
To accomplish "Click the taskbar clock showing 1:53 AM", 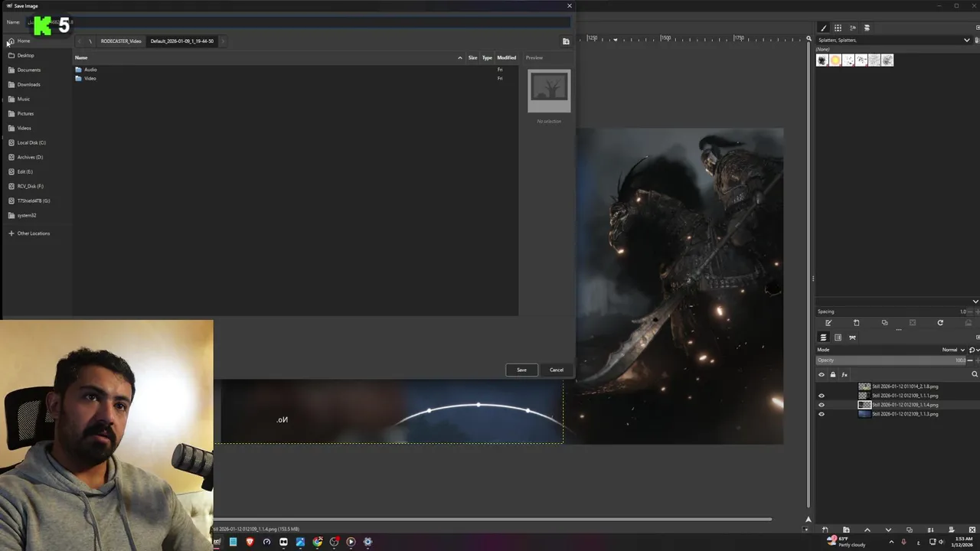I will [963, 542].
